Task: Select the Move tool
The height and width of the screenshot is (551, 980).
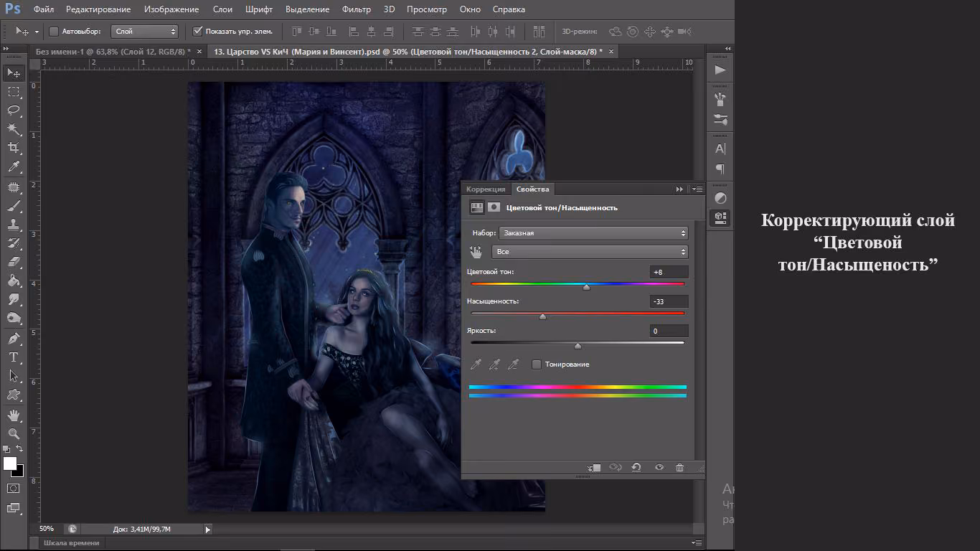Action: [14, 72]
